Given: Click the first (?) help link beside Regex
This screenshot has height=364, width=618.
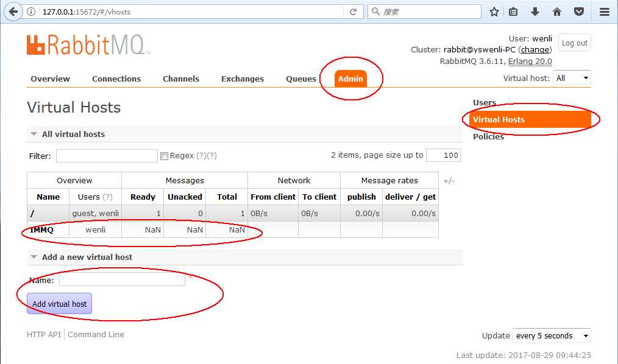Looking at the screenshot, I should click(x=201, y=156).
